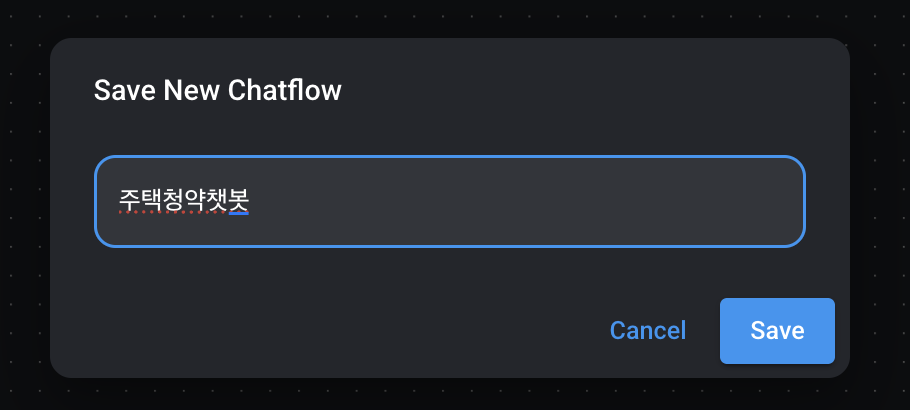Click the dotted canvas above the dialog
Screen dimensions: 910x410
(x=450, y=18)
